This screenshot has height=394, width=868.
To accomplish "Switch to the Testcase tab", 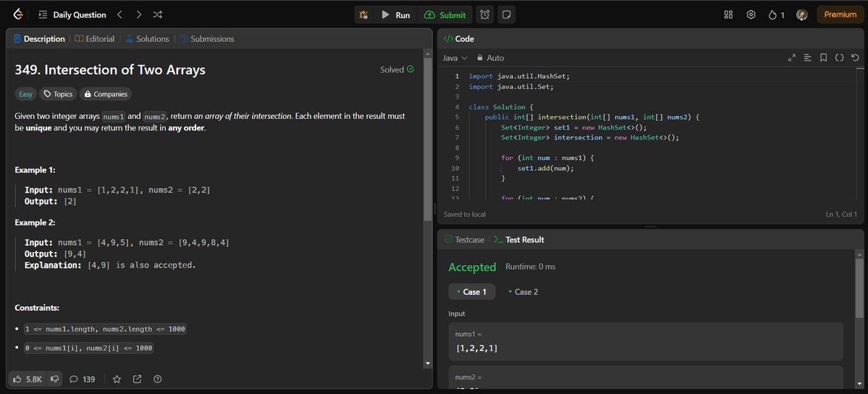I will point(464,240).
